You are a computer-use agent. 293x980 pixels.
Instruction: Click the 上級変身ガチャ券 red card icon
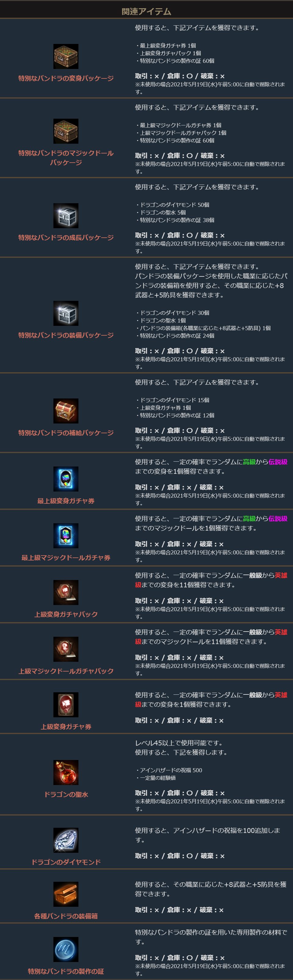(66, 704)
